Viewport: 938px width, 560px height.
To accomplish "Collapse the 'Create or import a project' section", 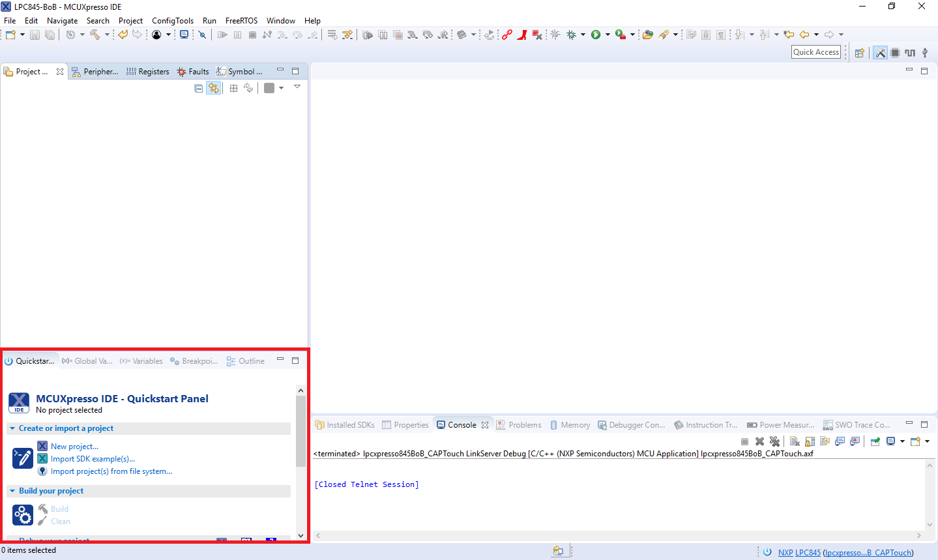I will point(12,428).
